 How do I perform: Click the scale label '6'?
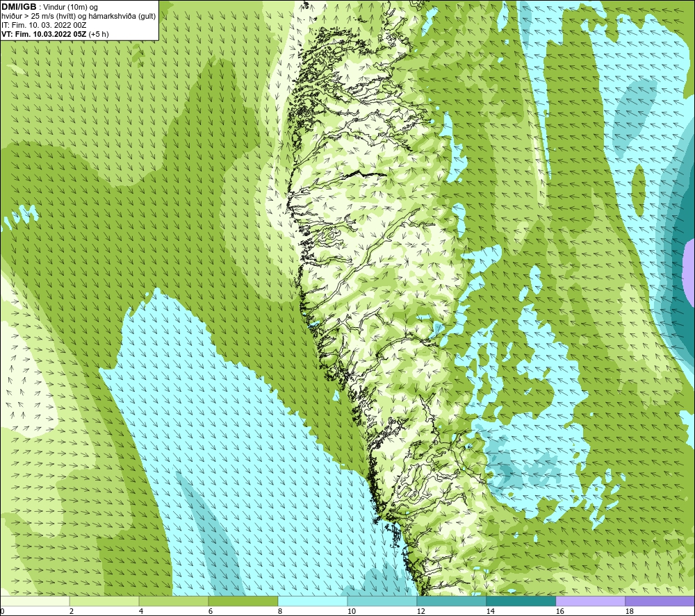coord(211,612)
